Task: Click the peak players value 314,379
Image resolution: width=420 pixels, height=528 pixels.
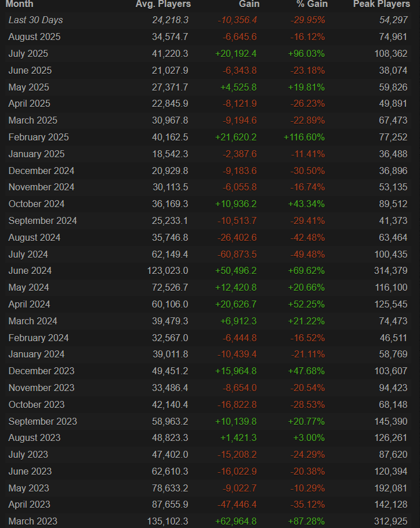Action: point(391,270)
